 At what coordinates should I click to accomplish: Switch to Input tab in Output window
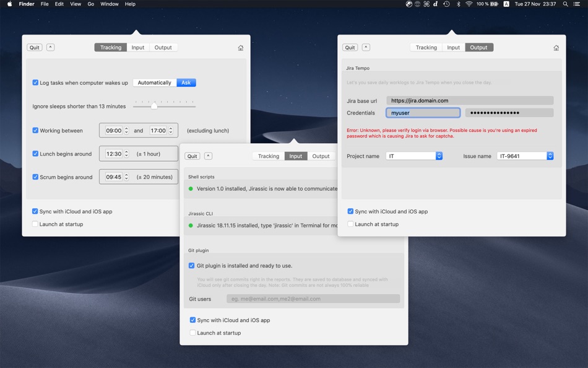point(453,48)
